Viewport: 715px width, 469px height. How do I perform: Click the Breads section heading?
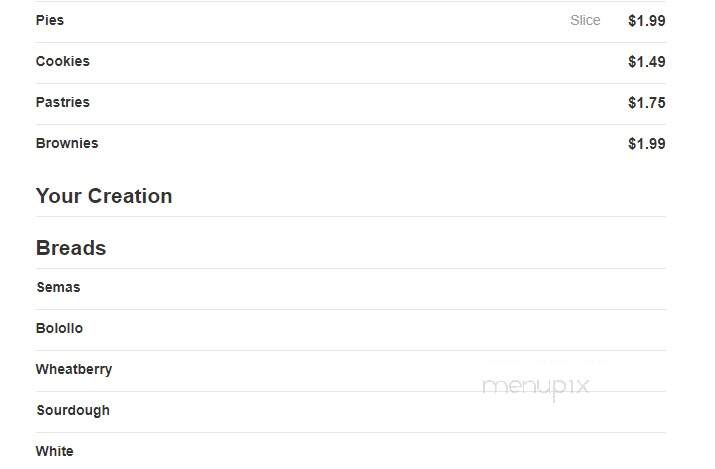[x=71, y=248]
